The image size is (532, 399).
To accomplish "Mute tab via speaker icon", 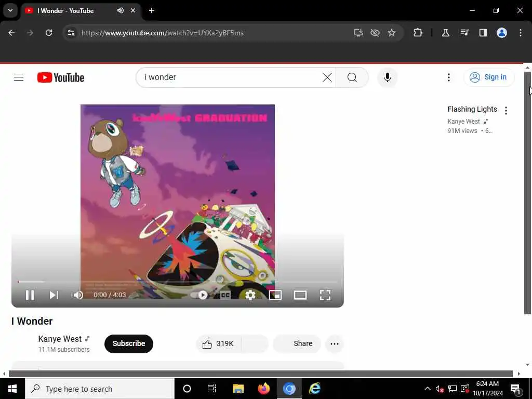I will coord(120,10).
